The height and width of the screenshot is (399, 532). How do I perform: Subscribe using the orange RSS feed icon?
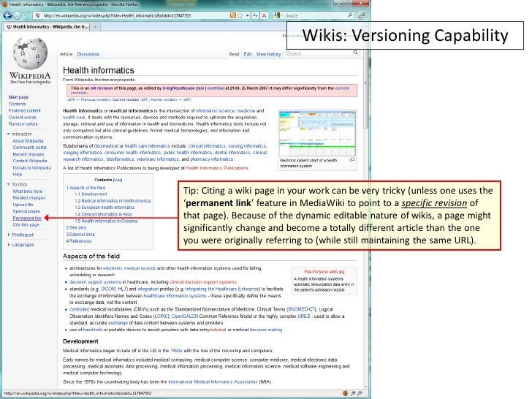tap(232, 15)
